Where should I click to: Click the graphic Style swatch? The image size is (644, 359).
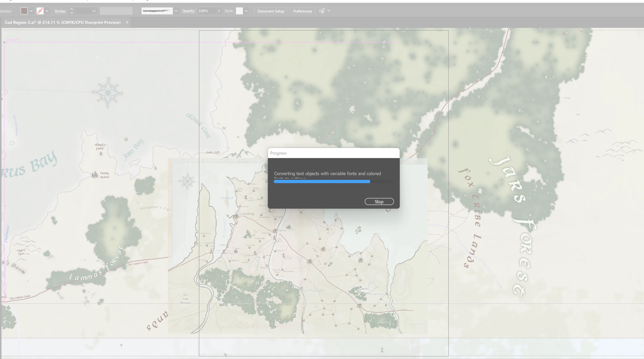[239, 11]
